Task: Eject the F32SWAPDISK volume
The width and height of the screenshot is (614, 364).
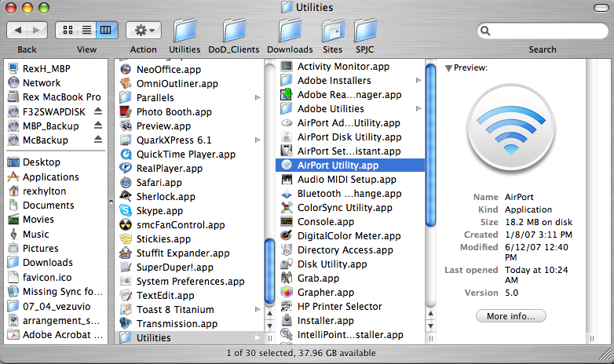Action: 98,111
